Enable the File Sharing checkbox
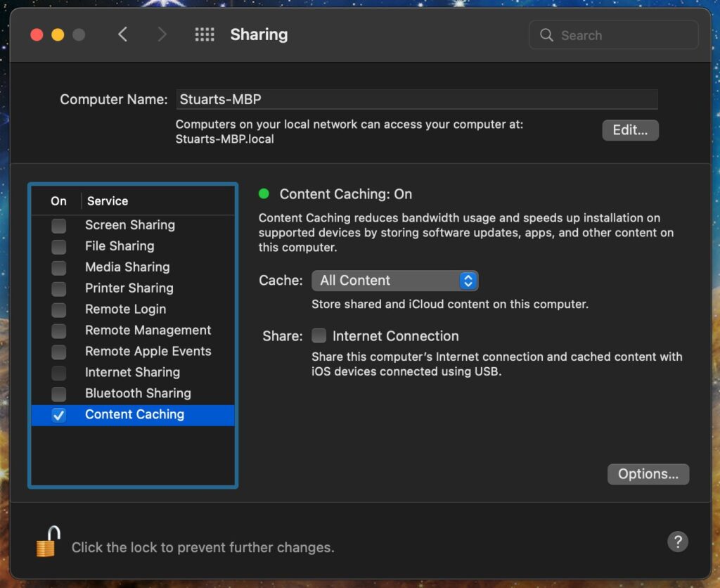This screenshot has height=588, width=720. pos(59,247)
